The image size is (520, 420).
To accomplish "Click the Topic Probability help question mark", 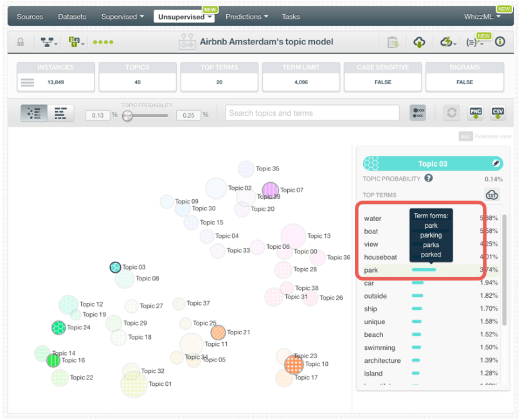I will click(x=428, y=179).
